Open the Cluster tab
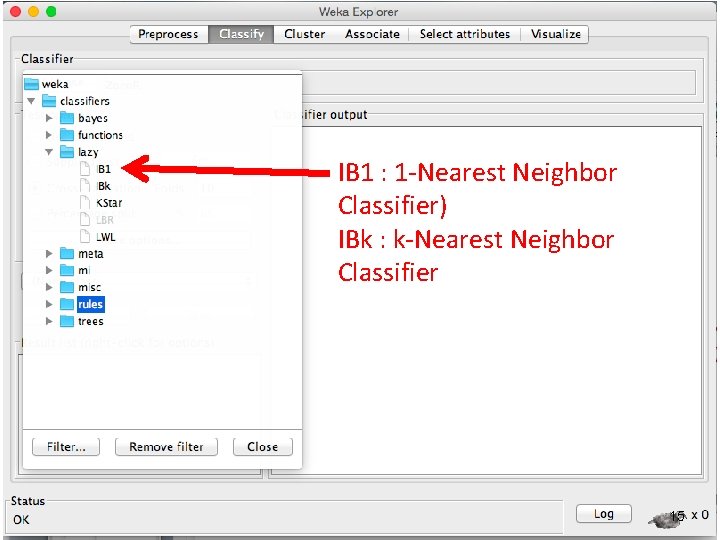Screen dimensions: 720x540 (304, 34)
